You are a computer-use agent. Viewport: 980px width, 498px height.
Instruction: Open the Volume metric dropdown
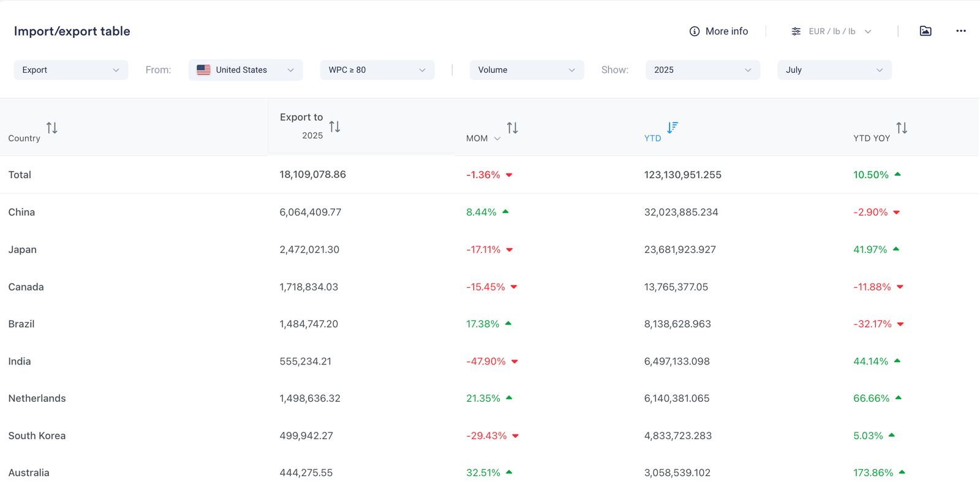click(x=527, y=70)
